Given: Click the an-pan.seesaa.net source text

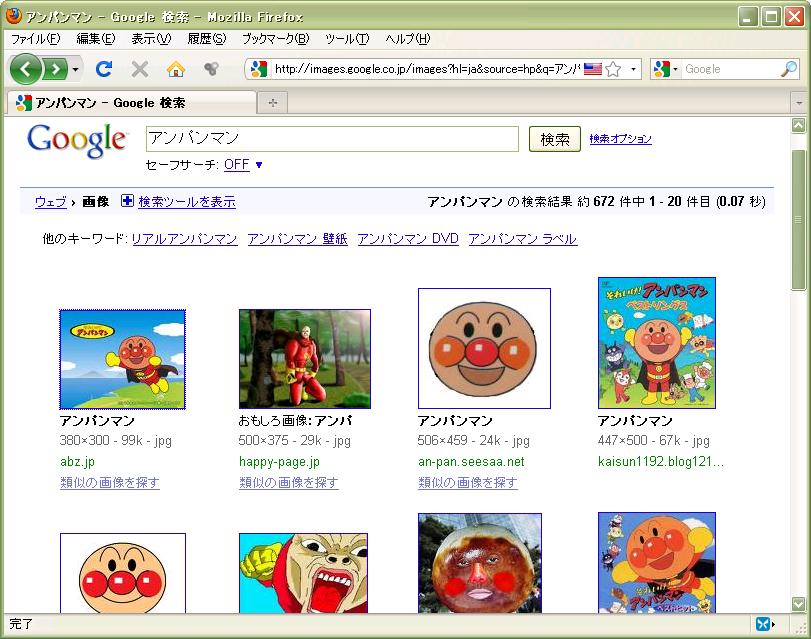Looking at the screenshot, I should point(471,462).
